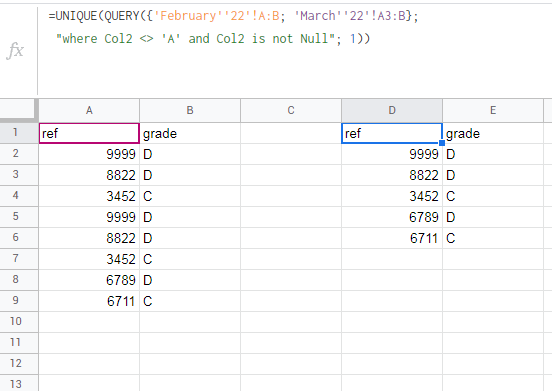Click cell A6 with value 8822
This screenshot has height=391, width=552.
(89, 238)
